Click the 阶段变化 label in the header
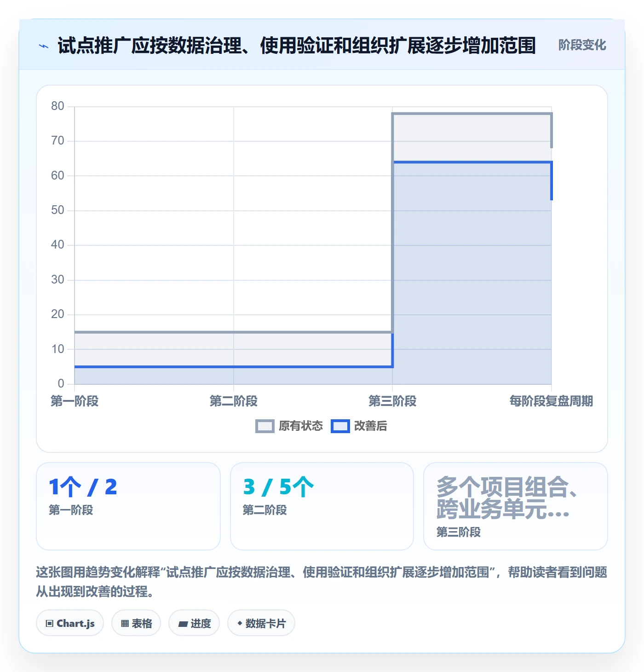This screenshot has height=672, width=644. (x=582, y=45)
